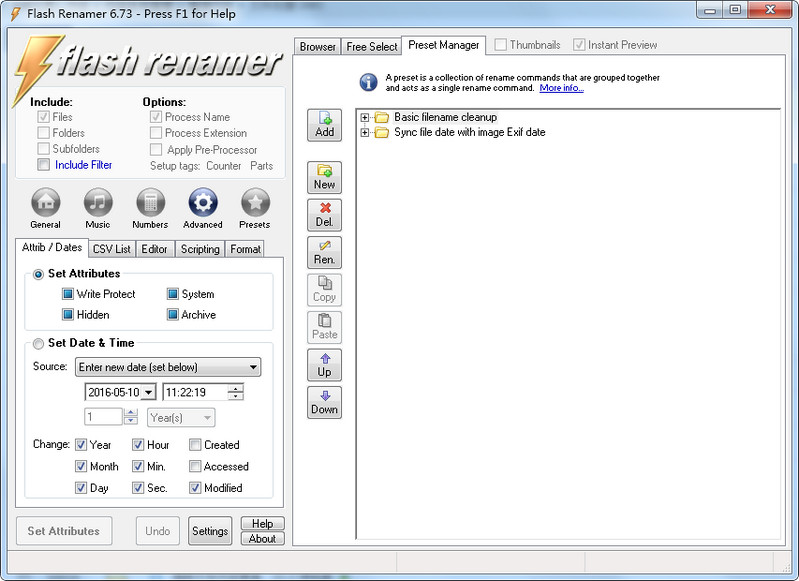Toggle the Write Protect attribute
The width and height of the screenshot is (799, 581).
[x=68, y=294]
